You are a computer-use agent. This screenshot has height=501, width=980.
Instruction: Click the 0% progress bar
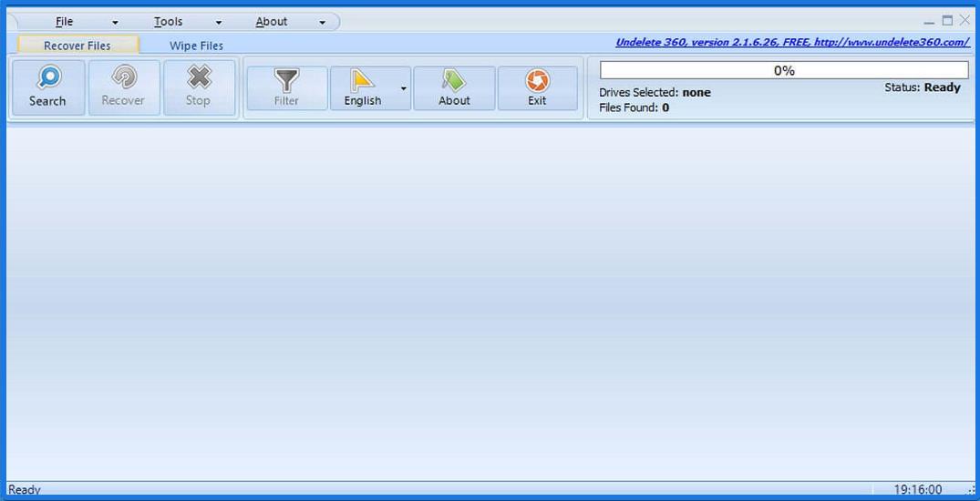click(x=784, y=70)
